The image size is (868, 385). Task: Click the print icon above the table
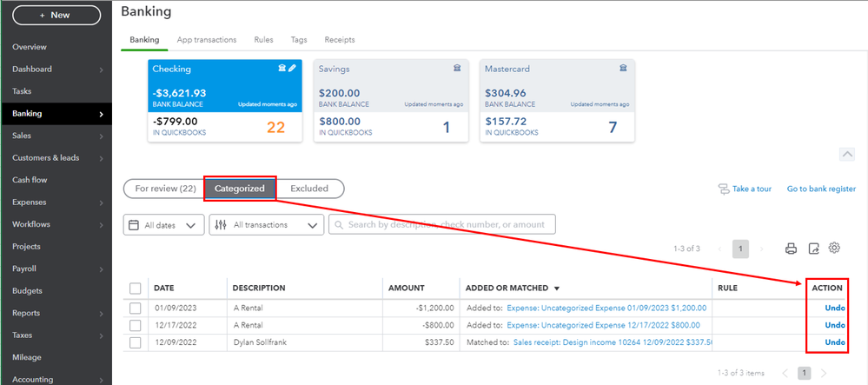791,249
